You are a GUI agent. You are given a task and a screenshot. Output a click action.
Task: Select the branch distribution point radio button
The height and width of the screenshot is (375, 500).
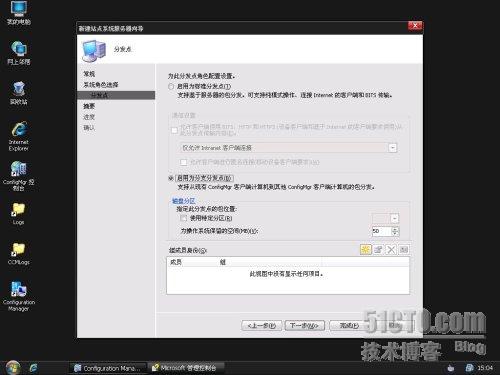click(x=171, y=178)
